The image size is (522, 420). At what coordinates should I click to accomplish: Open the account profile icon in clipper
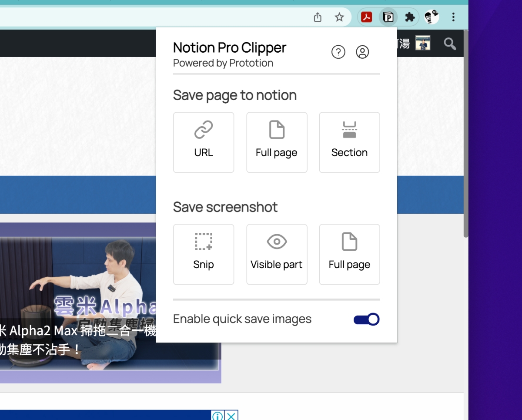pyautogui.click(x=362, y=52)
